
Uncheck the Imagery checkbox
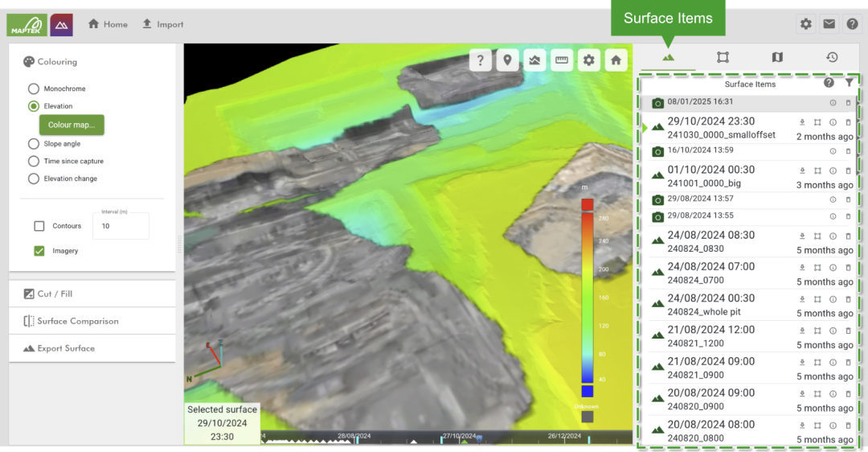click(39, 251)
